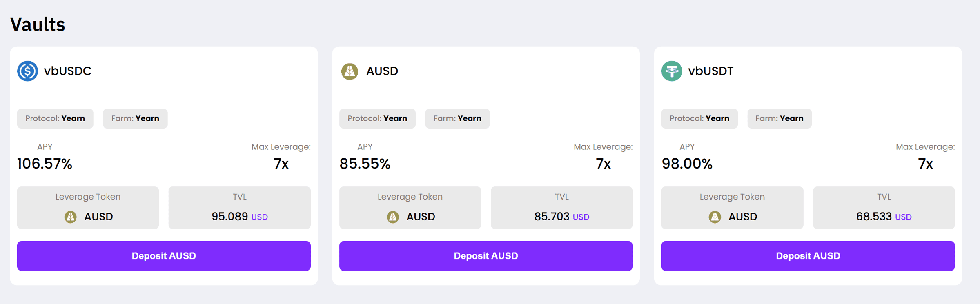
Task: Click the 95.089 USD TVL box
Action: tap(239, 208)
